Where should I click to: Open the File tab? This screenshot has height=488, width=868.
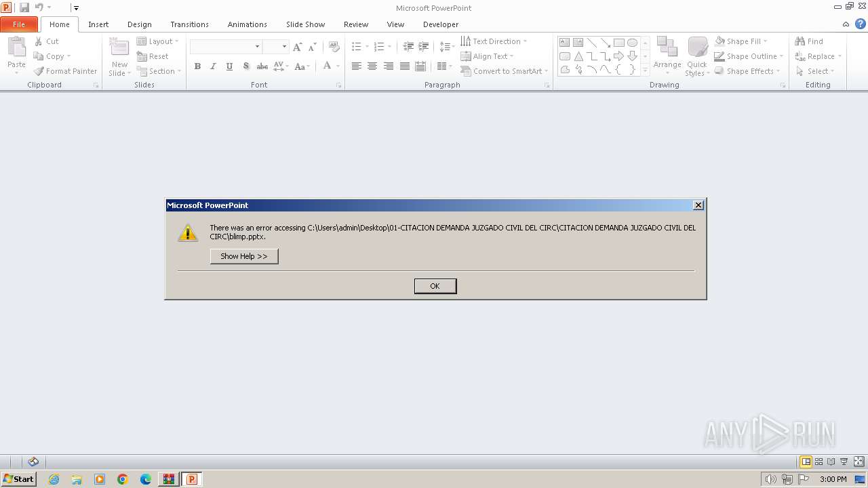coord(19,24)
